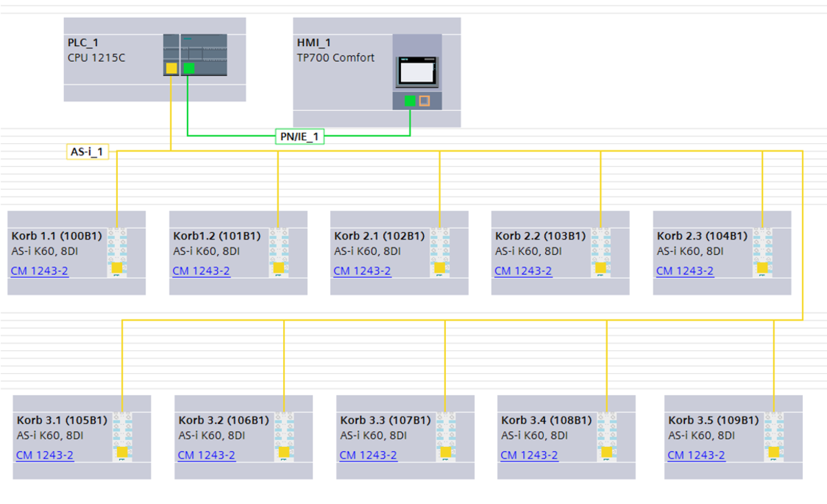Click the Korb 3.3 (107B1) module icon

445,437
